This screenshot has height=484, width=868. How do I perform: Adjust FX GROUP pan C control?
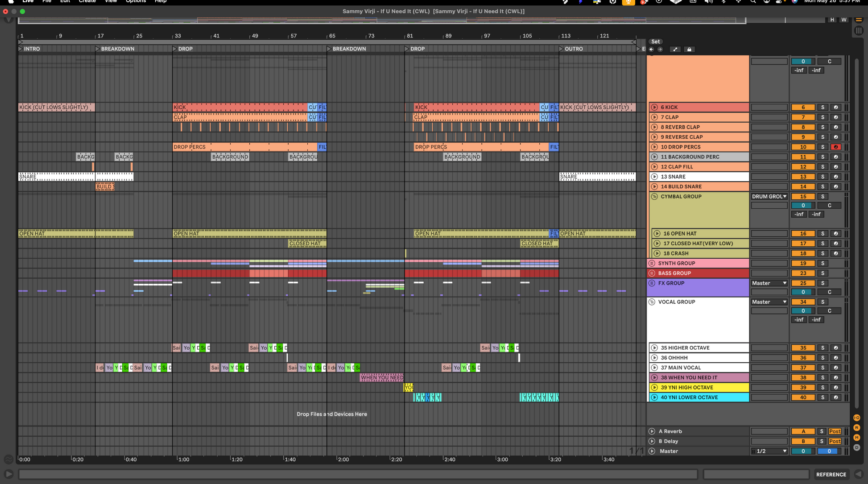[829, 292]
